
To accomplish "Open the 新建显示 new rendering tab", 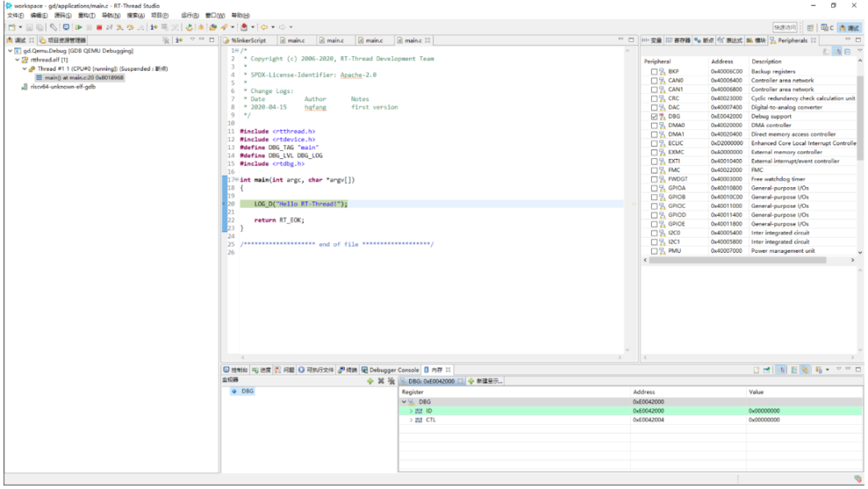I will click(x=485, y=381).
